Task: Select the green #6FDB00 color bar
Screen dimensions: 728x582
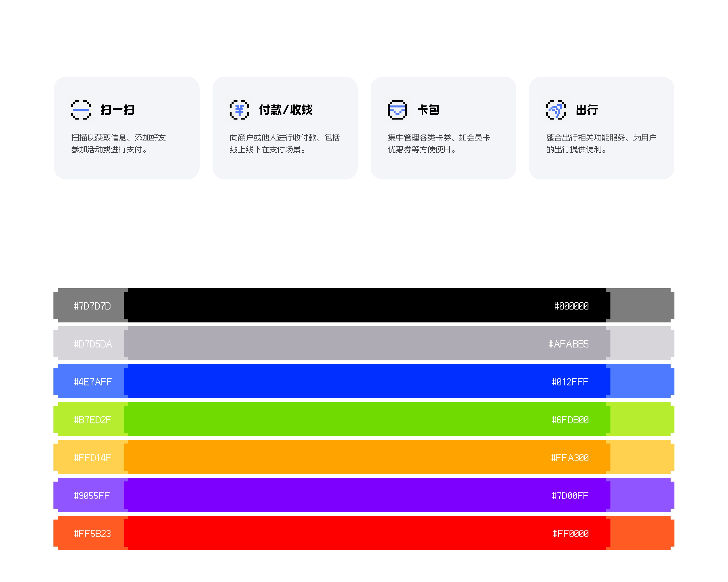Action: click(x=366, y=419)
